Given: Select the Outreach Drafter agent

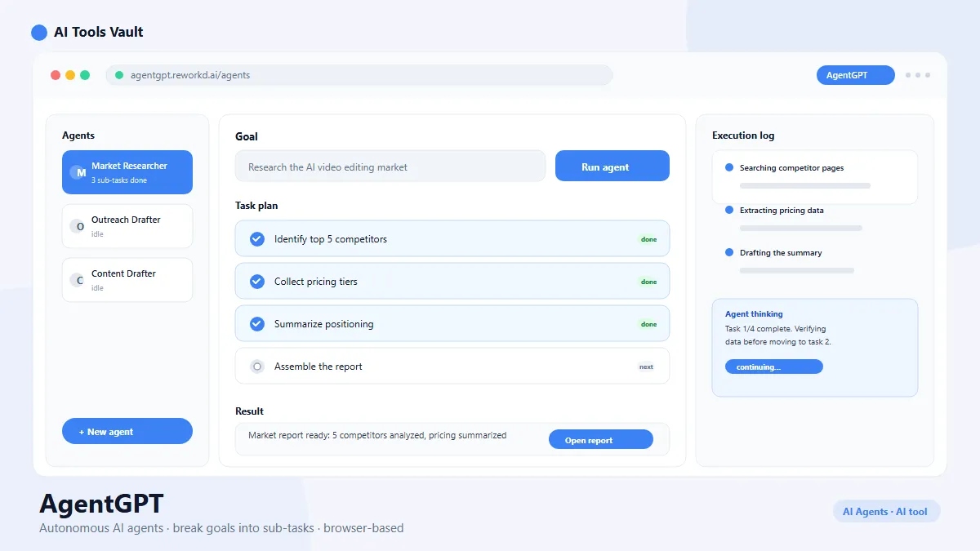Looking at the screenshot, I should pyautogui.click(x=127, y=226).
